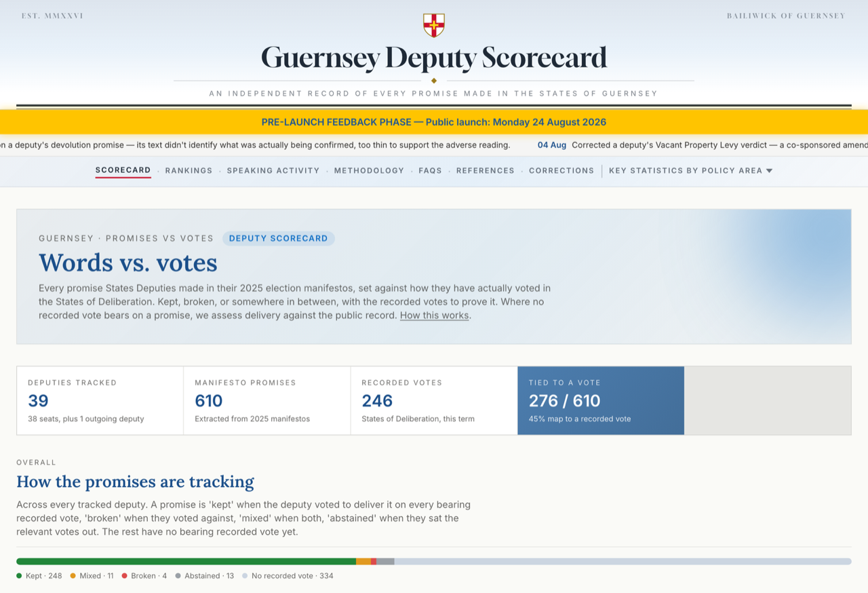The width and height of the screenshot is (868, 593).
Task: Click the 04 Aug correction ticker item
Action: tap(703, 145)
